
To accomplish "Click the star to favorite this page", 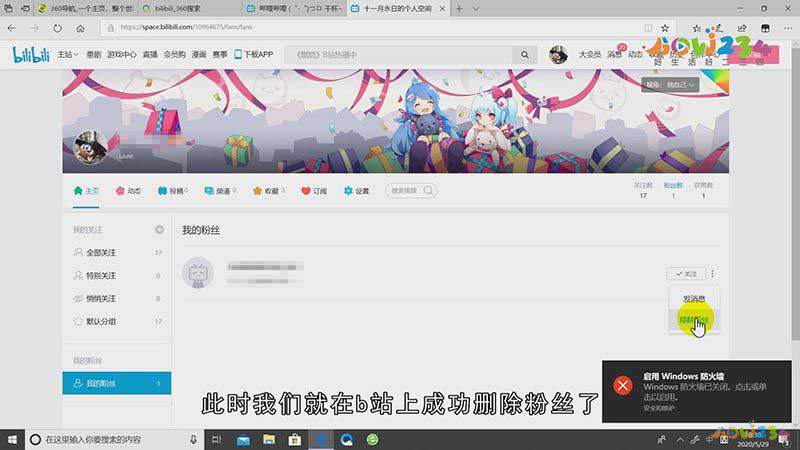I will tap(665, 28).
